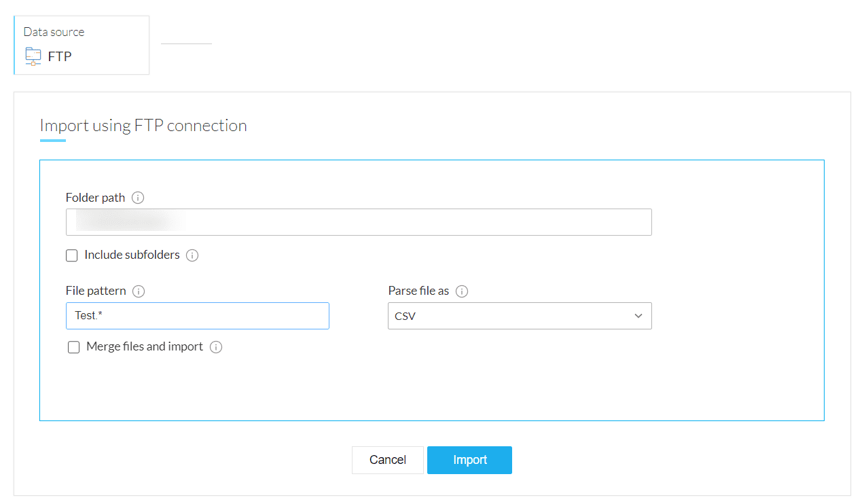Viewport: 866px width, 504px height.
Task: Click the Folder path info icon
Action: coord(138,198)
